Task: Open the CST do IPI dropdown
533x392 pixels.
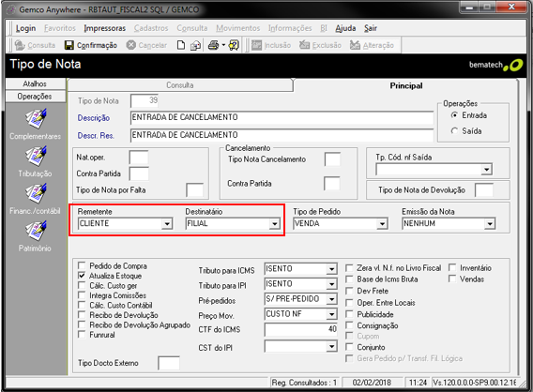Action: (331, 347)
